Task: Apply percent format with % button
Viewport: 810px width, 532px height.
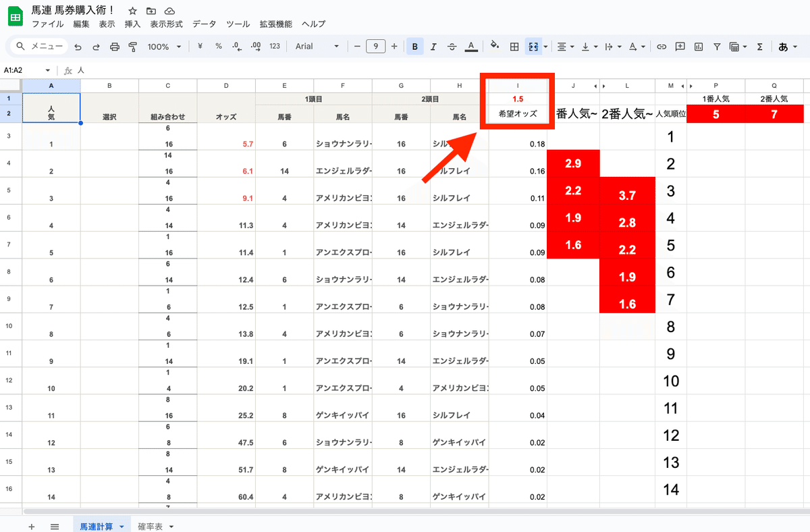Action: [219, 47]
